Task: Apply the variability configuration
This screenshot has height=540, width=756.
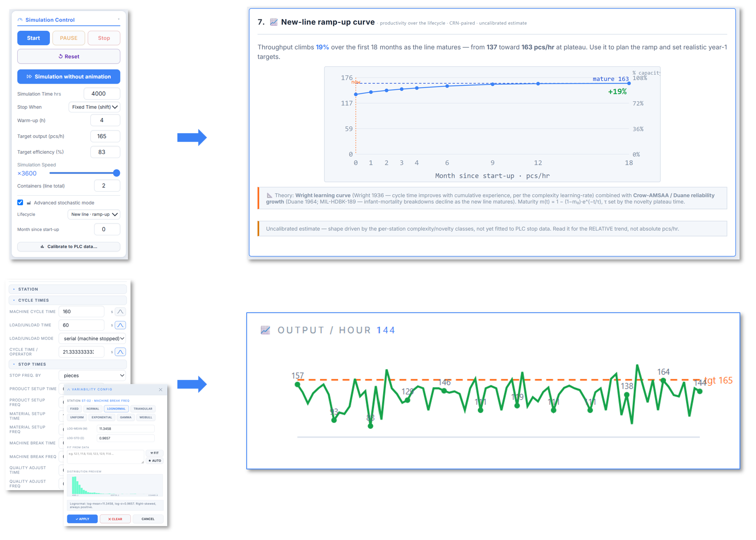Action: coord(82,519)
